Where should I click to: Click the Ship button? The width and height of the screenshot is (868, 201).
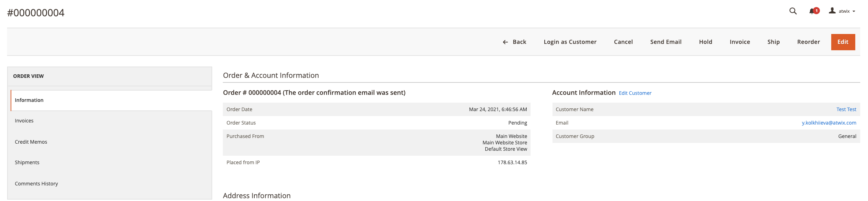pos(774,42)
